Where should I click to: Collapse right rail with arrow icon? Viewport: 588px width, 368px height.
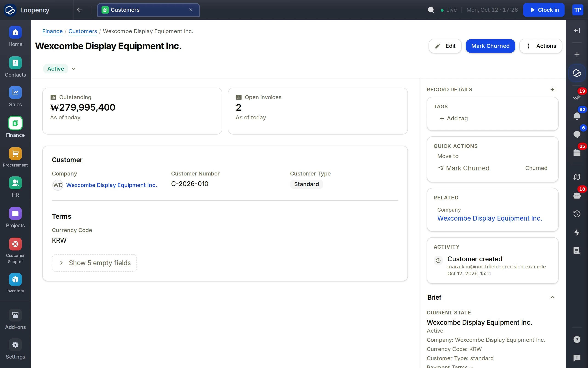(577, 30)
